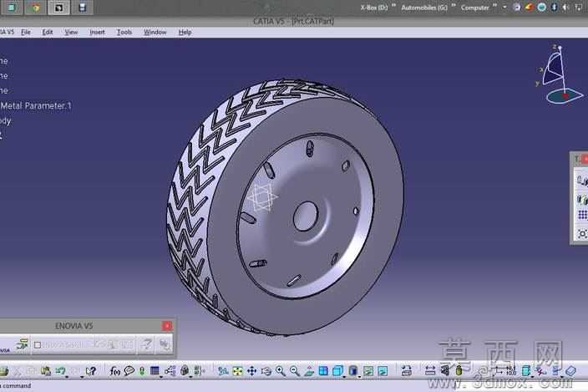Click the Chrome icon in taskbar

[36, 8]
